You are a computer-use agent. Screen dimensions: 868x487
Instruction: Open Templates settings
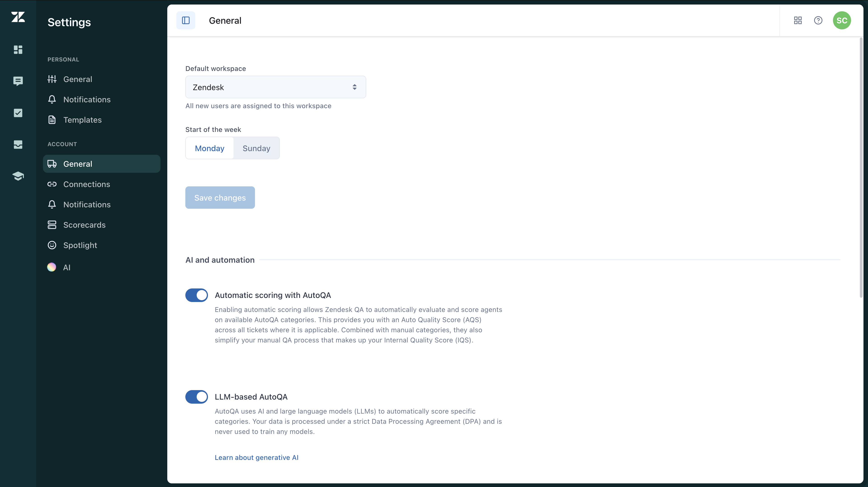[x=101, y=120]
